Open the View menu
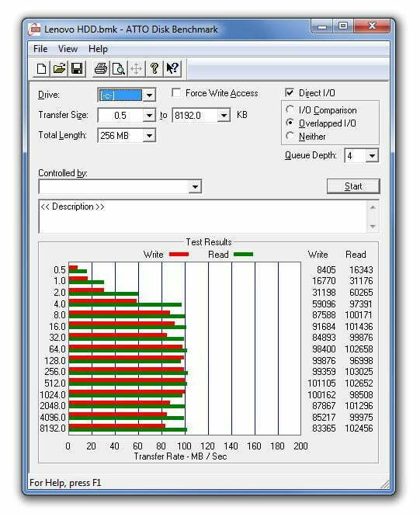This screenshot has width=420, height=517. coord(68,49)
